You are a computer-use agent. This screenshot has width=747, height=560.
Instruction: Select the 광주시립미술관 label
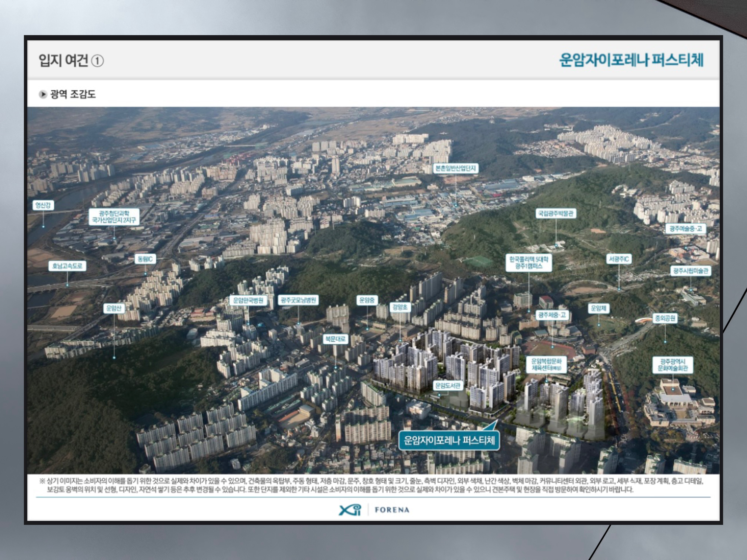691,271
